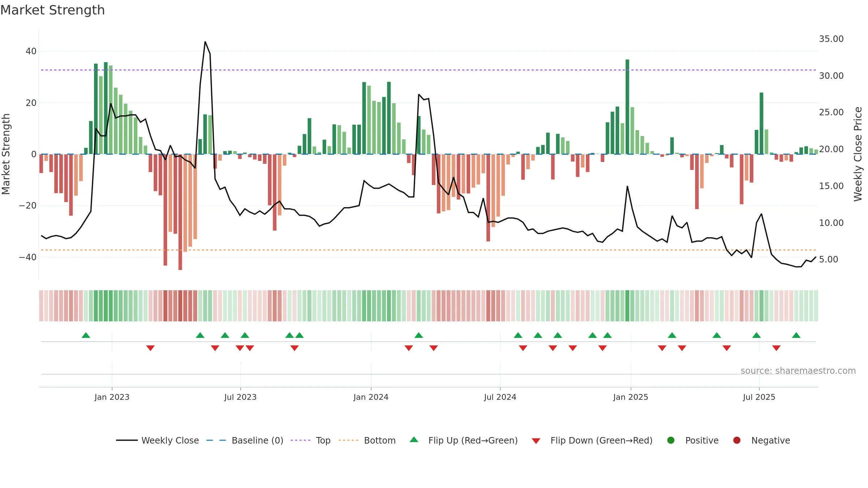Image resolution: width=868 pixels, height=488 pixels.
Task: Click the last green flip-up marker after Jul 2025
Action: coord(796,335)
